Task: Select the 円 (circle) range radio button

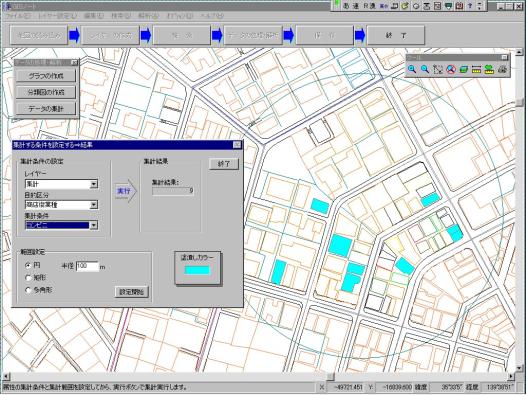Action: (x=28, y=265)
